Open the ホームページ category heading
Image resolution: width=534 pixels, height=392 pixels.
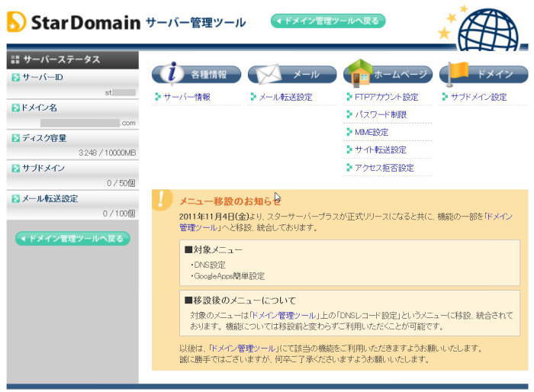coord(388,74)
